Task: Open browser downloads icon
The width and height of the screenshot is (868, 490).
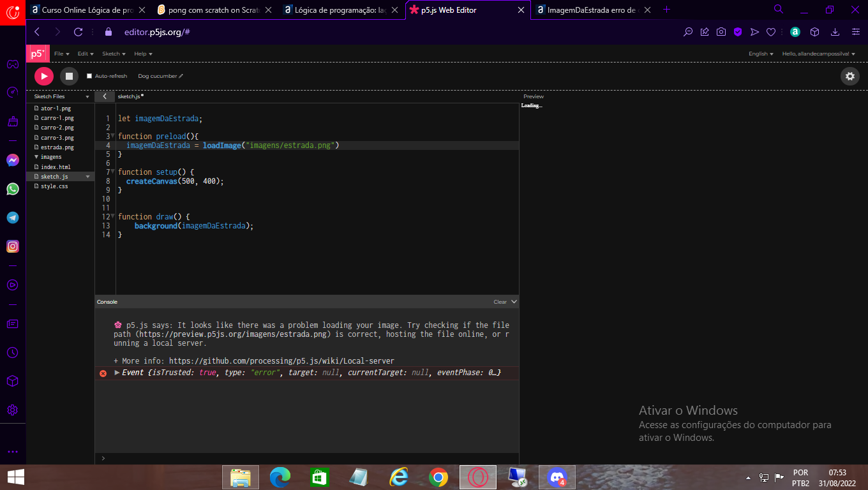Action: [x=835, y=32]
